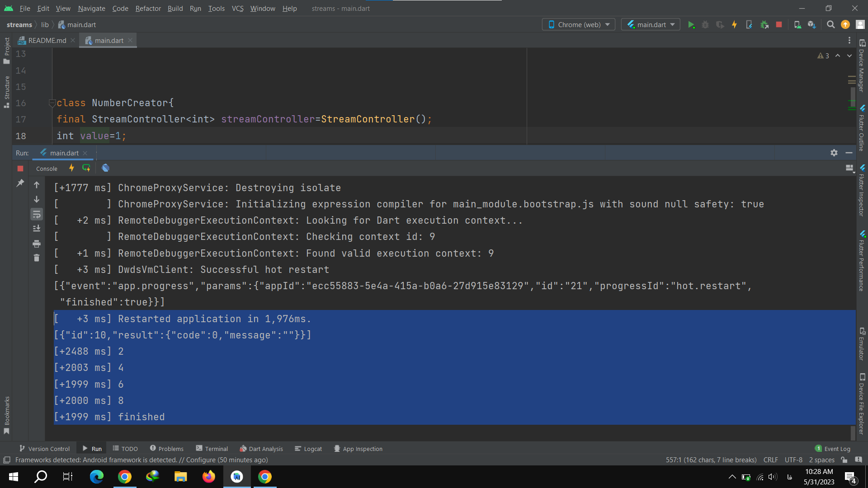Open the editor tabs options menu (three dots)

pos(849,41)
